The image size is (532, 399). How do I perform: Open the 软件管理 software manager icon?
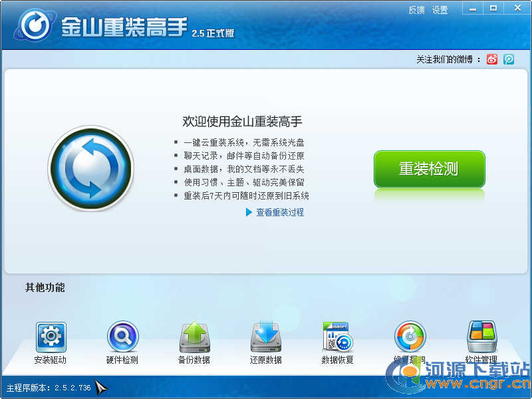(x=481, y=337)
